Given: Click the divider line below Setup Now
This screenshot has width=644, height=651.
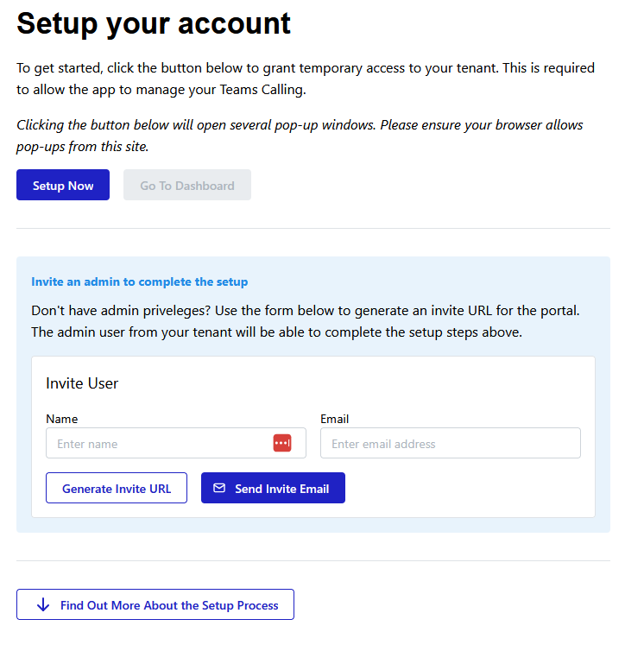Looking at the screenshot, I should [313, 229].
